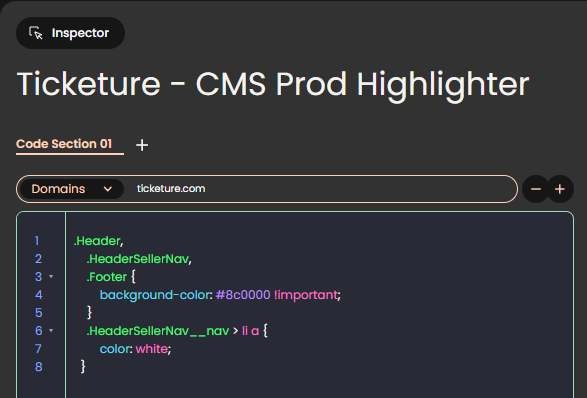Click the #8c0000 color value
Viewport: 587px width, 398px height.
(x=243, y=295)
